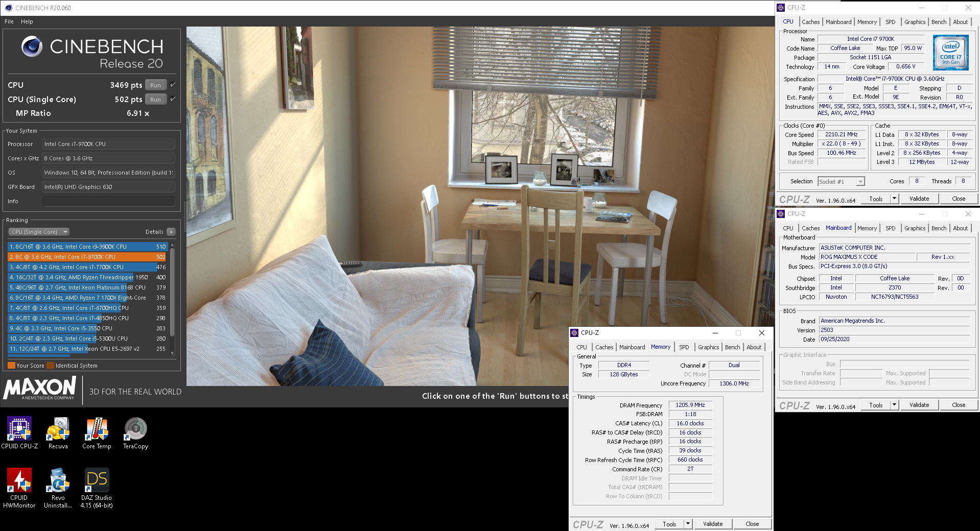
Task: Click Validate in top CPU-Z window
Action: [x=919, y=199]
